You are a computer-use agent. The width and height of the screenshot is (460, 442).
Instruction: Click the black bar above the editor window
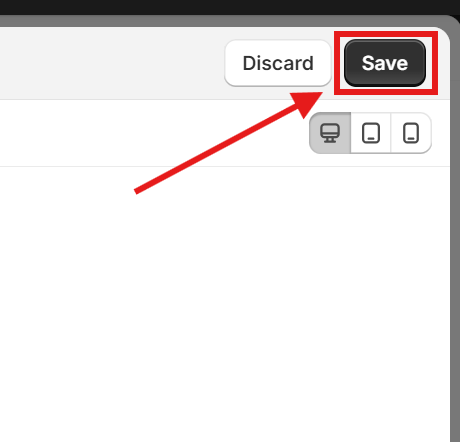coord(230,7)
